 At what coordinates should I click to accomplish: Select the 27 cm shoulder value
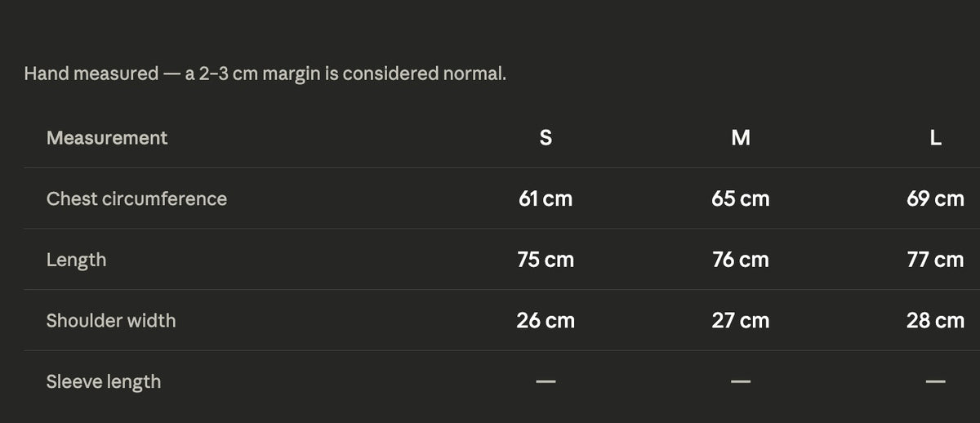741,320
